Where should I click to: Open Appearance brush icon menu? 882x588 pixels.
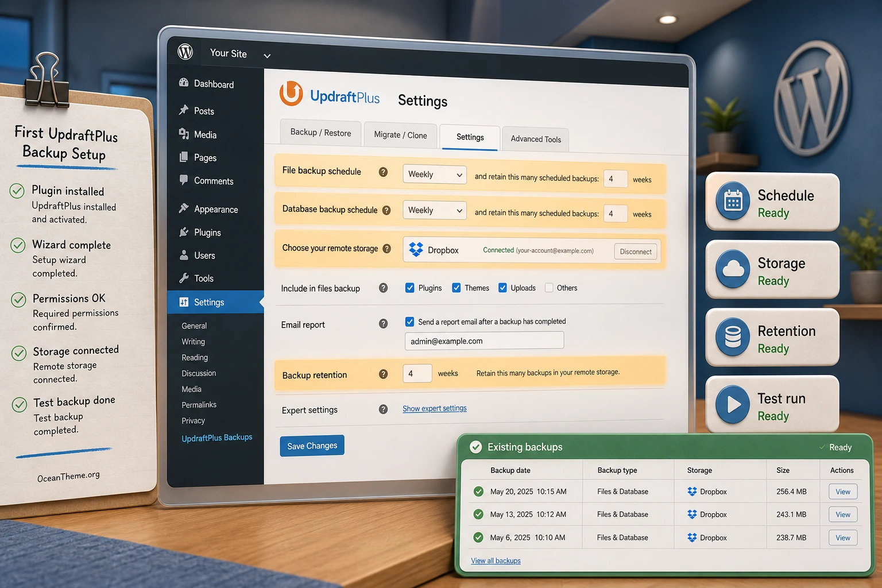(184, 208)
